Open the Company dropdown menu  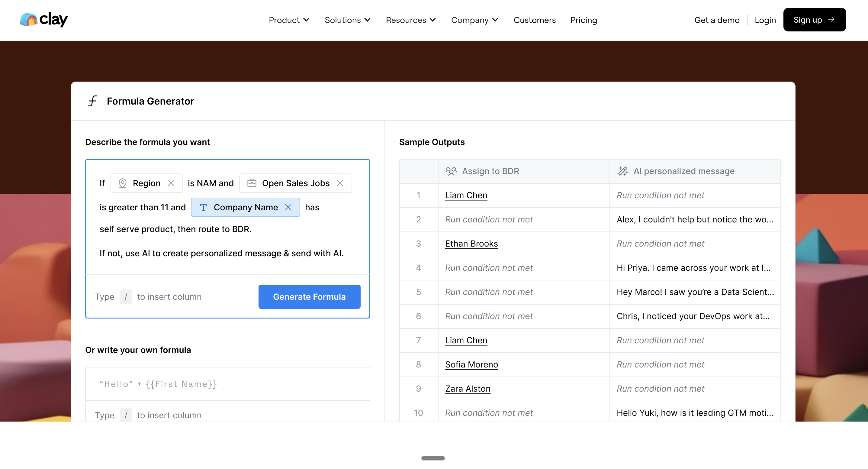(x=474, y=20)
